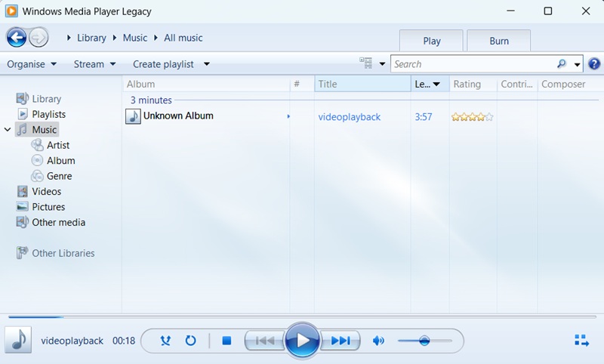This screenshot has height=364, width=604.
Task: Click the search magnifier icon
Action: (x=562, y=63)
